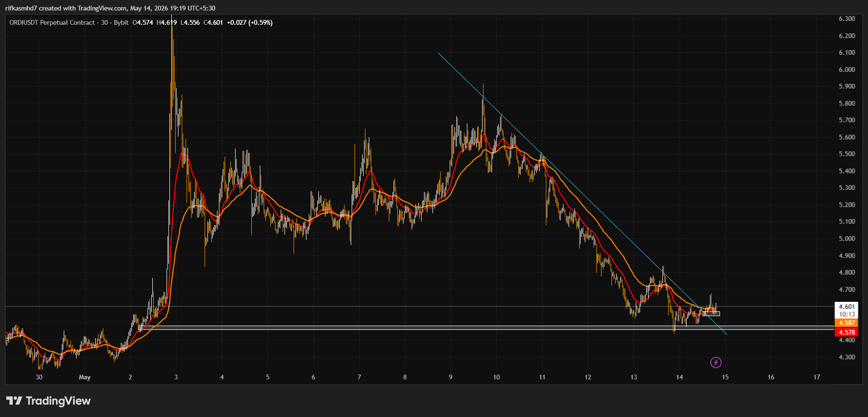The height and width of the screenshot is (417, 868).
Task: Click the 5.000 label on price axis
Action: pyautogui.click(x=847, y=238)
